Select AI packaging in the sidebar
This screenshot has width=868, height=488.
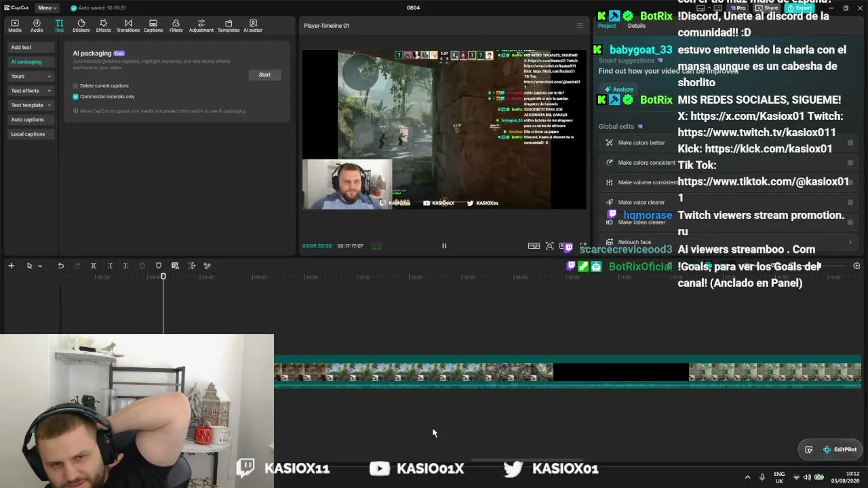31,62
